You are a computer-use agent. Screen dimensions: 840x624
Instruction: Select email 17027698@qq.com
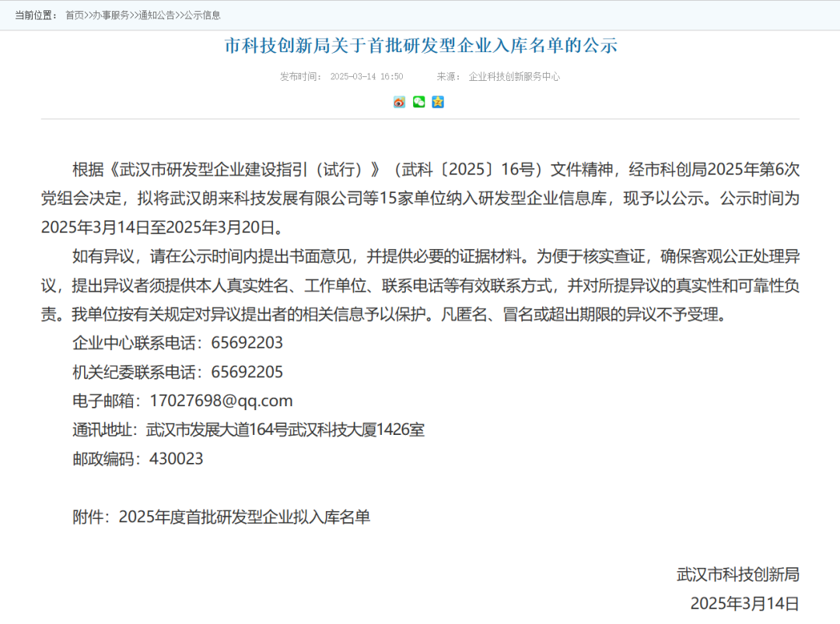(221, 401)
